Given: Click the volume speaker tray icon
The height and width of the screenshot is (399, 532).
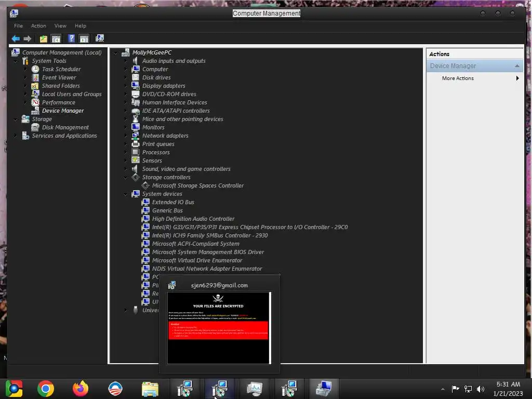Looking at the screenshot, I should pyautogui.click(x=481, y=389).
